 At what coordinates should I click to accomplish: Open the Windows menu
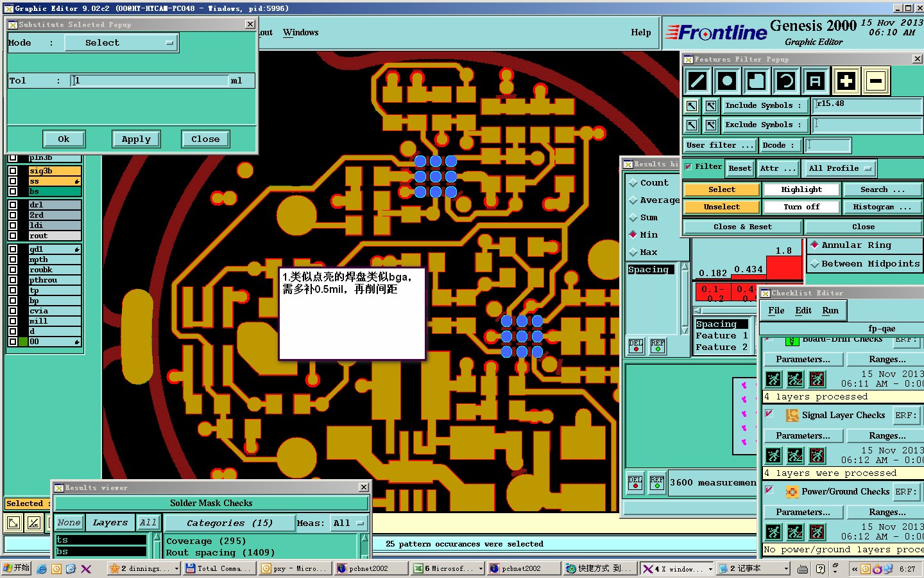pyautogui.click(x=300, y=33)
